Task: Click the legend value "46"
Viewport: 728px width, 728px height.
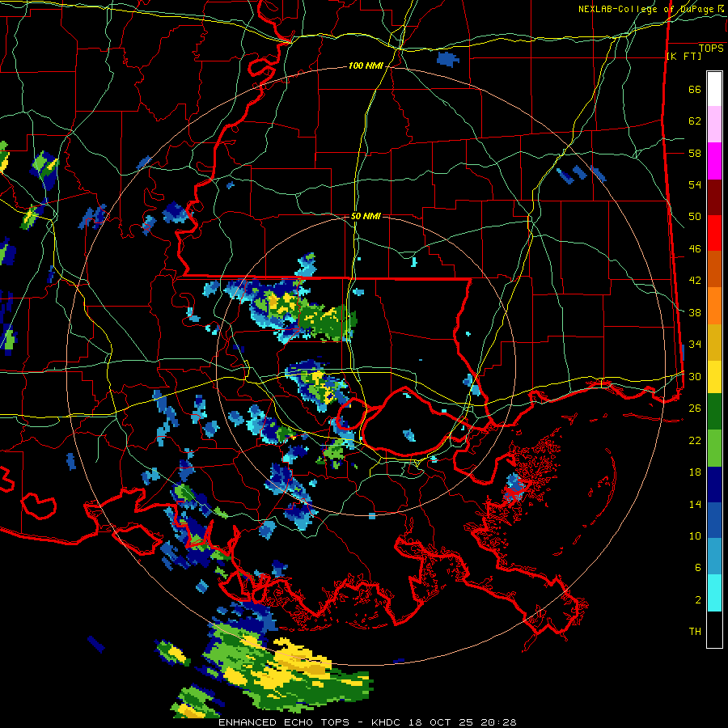Action: click(x=695, y=248)
